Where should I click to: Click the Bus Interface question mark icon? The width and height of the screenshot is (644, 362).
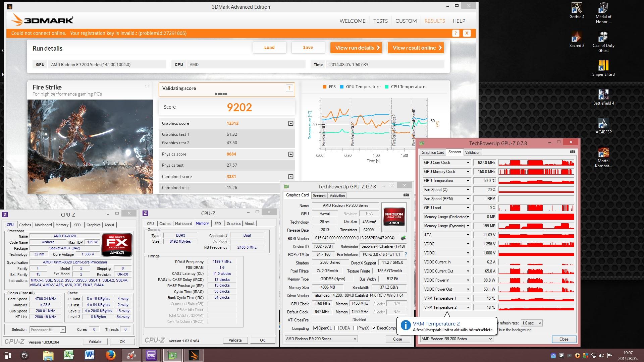(x=406, y=254)
